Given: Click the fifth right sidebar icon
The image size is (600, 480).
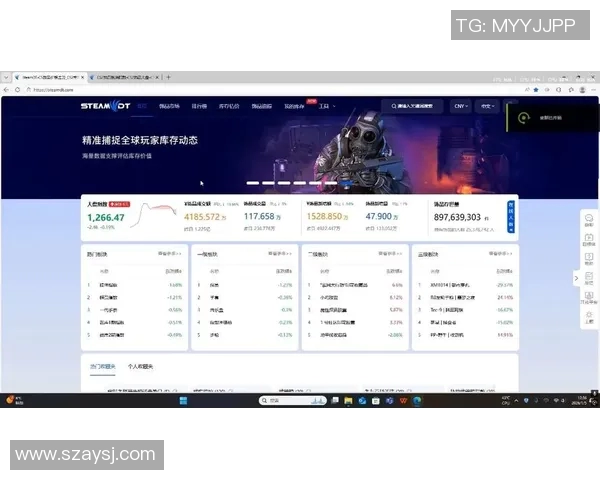Looking at the screenshot, I should [589, 297].
